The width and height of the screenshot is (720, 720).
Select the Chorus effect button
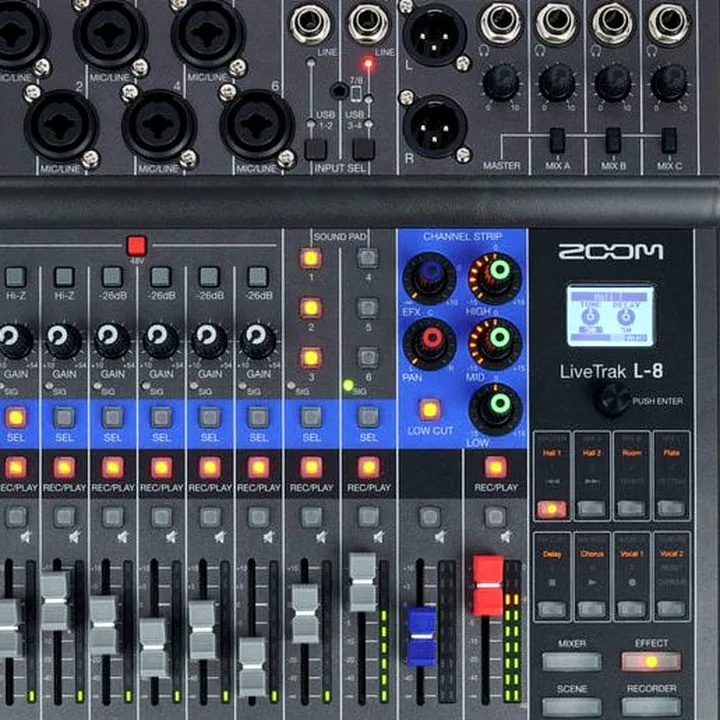click(x=591, y=609)
